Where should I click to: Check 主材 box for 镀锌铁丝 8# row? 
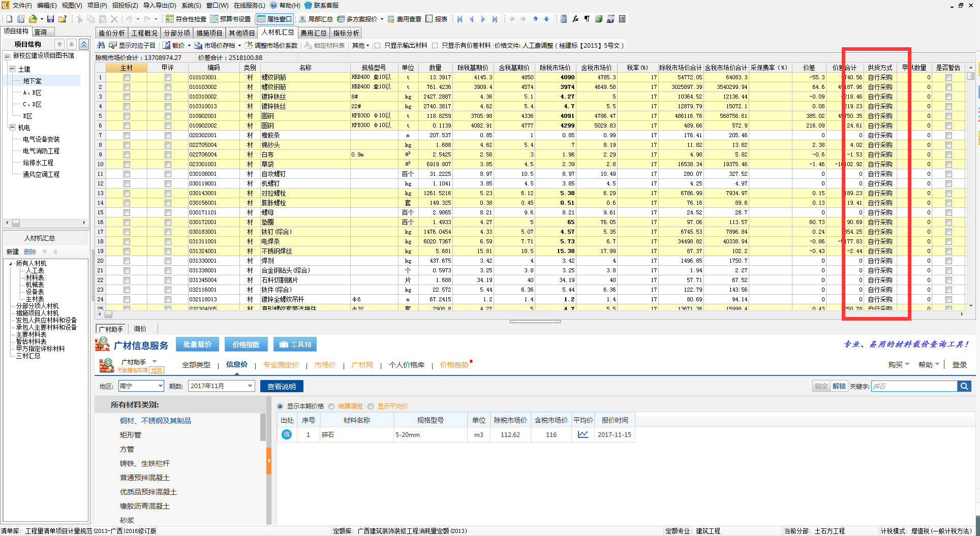(x=127, y=97)
